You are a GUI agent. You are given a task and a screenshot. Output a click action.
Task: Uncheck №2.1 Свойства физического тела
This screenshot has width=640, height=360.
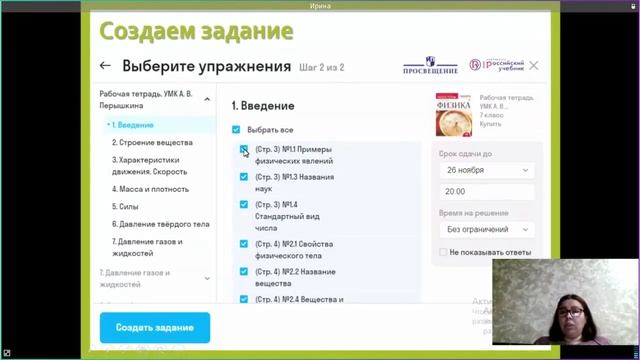click(244, 244)
